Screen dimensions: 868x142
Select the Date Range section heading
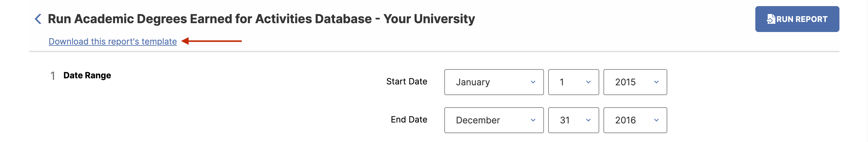[87, 75]
